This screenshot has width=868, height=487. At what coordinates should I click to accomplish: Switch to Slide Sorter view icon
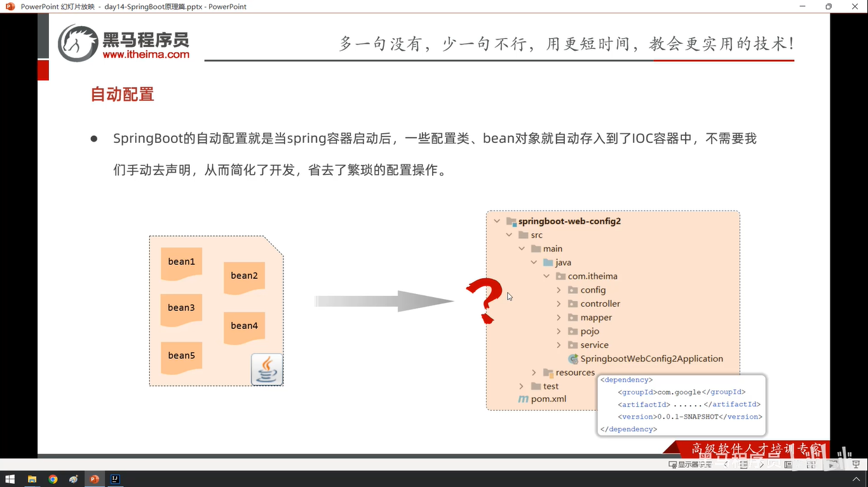(811, 465)
